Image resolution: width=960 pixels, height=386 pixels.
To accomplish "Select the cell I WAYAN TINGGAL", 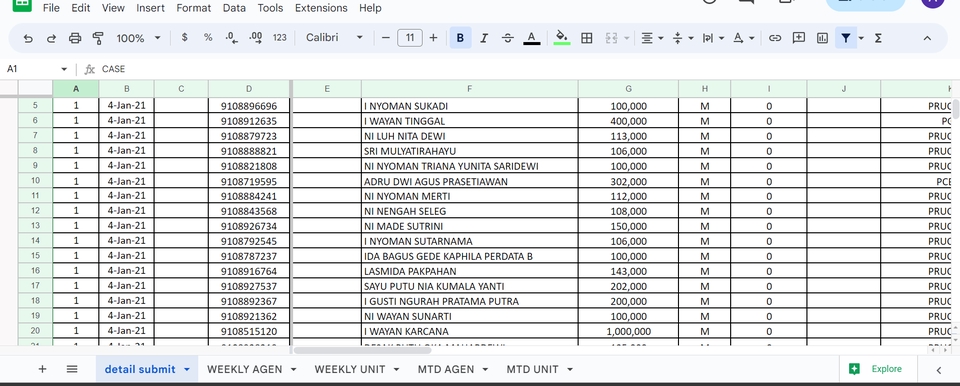I will point(470,121).
